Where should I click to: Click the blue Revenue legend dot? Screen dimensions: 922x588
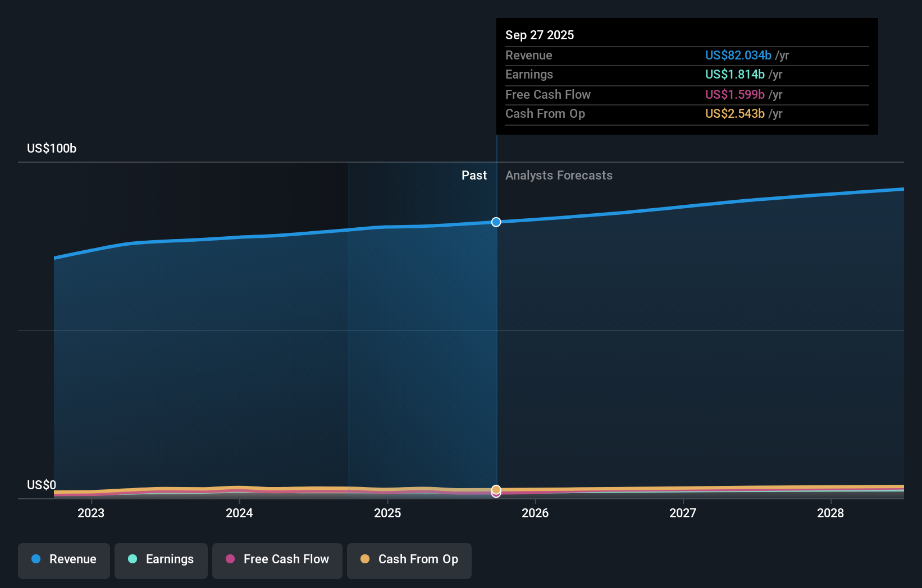click(x=36, y=559)
